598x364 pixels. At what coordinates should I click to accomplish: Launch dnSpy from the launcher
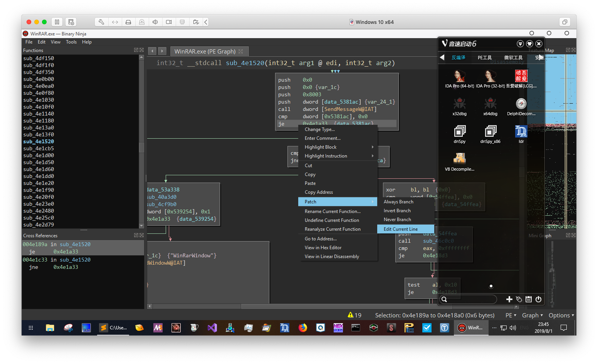pos(459,134)
